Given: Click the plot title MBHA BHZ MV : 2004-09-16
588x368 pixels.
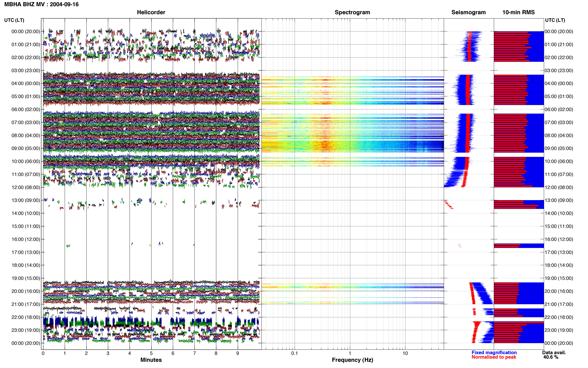Looking at the screenshot, I should coord(42,4).
